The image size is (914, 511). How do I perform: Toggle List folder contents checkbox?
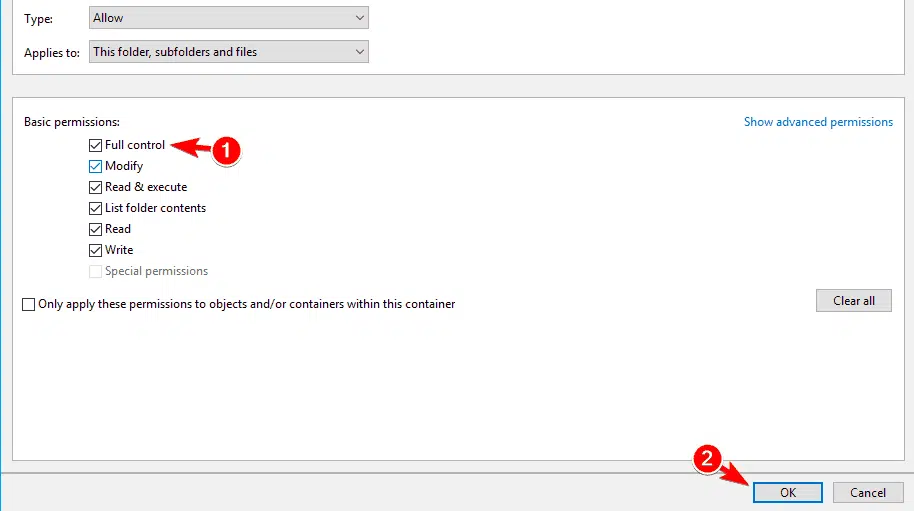coord(95,208)
